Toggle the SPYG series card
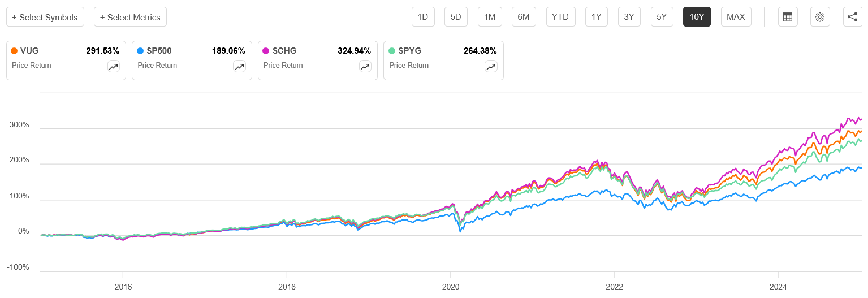Screen dimensions: 868x298 point(443,60)
